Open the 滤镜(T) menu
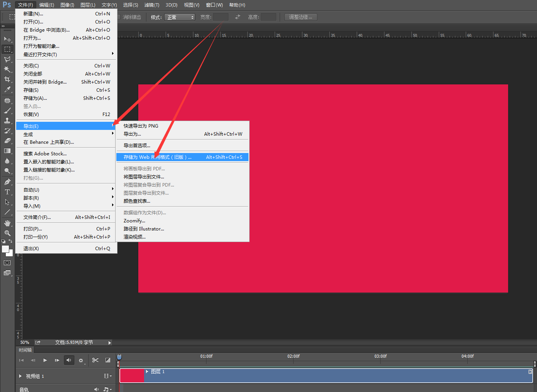537x392 pixels. [152, 5]
